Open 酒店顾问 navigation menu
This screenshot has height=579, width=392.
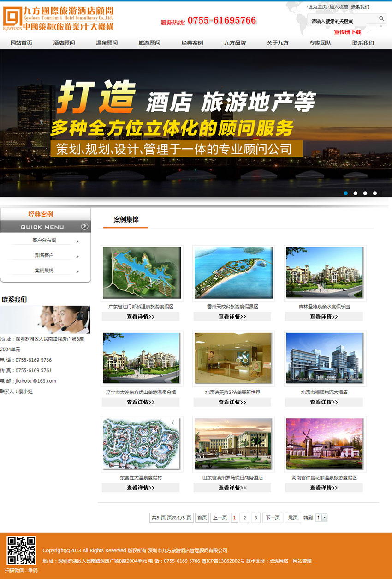click(64, 43)
